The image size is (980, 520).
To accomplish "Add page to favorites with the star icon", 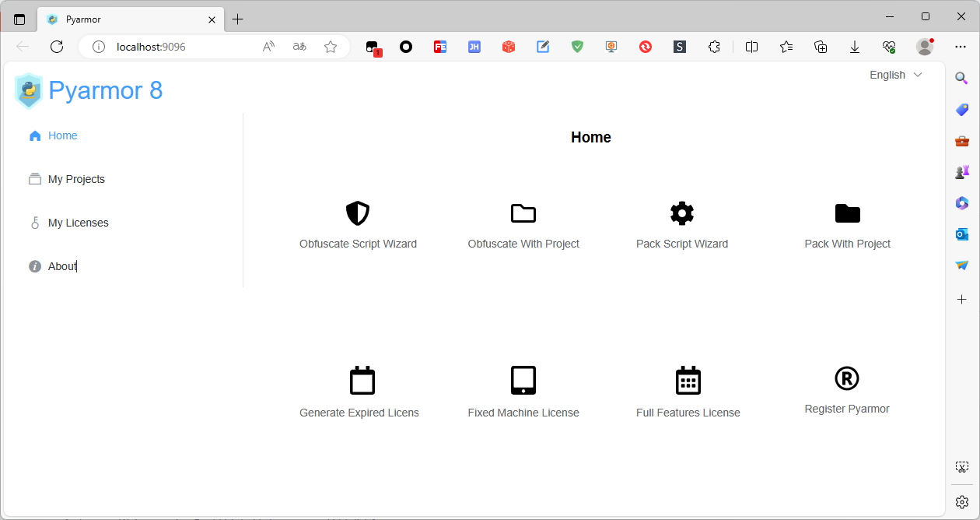I will pos(331,47).
